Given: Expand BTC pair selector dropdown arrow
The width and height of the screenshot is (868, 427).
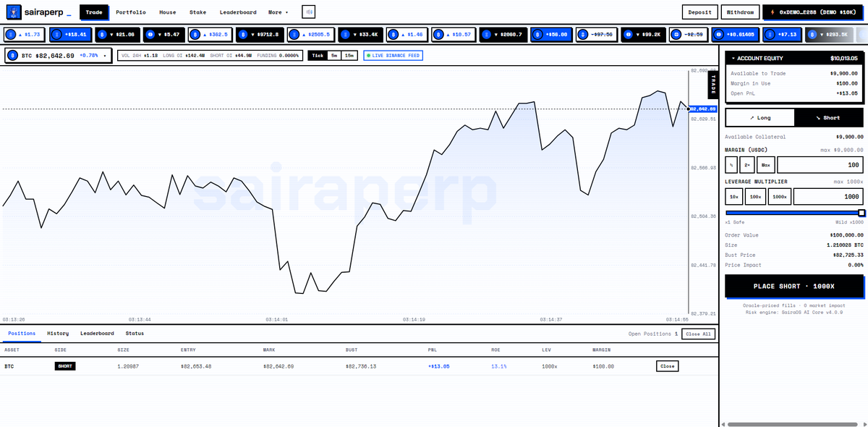Looking at the screenshot, I should coord(104,56).
